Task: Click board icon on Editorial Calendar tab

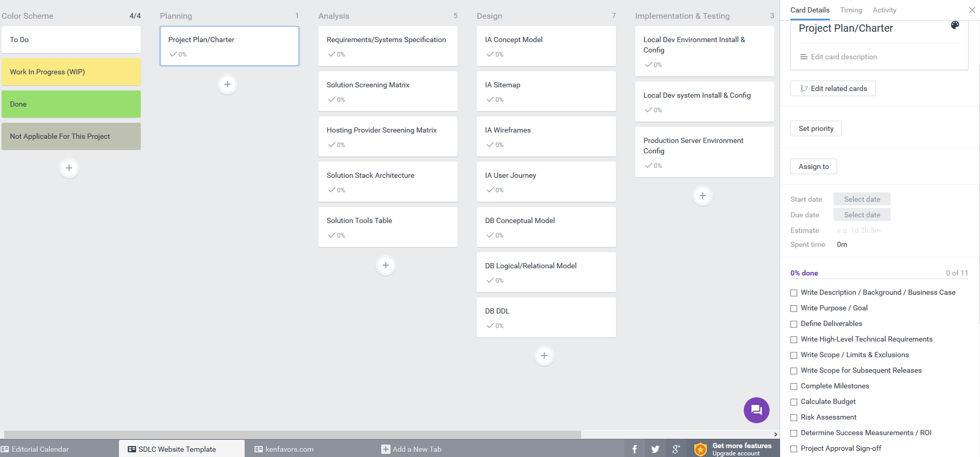Action: (x=5, y=449)
